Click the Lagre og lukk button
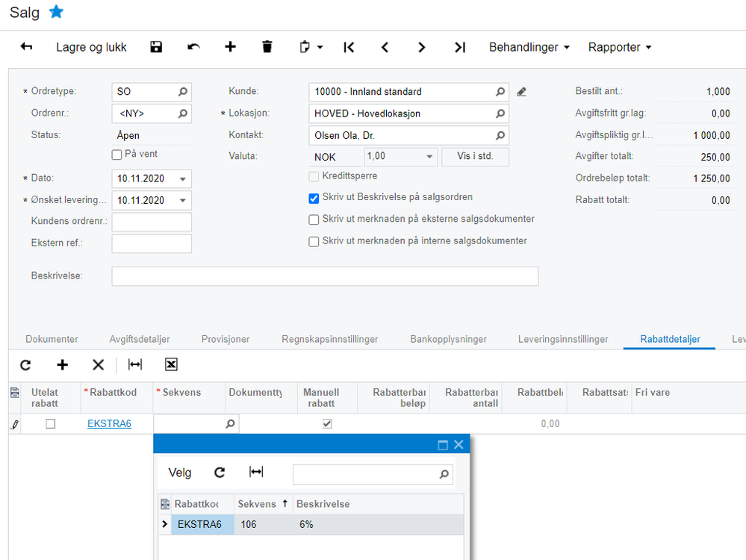 91,47
